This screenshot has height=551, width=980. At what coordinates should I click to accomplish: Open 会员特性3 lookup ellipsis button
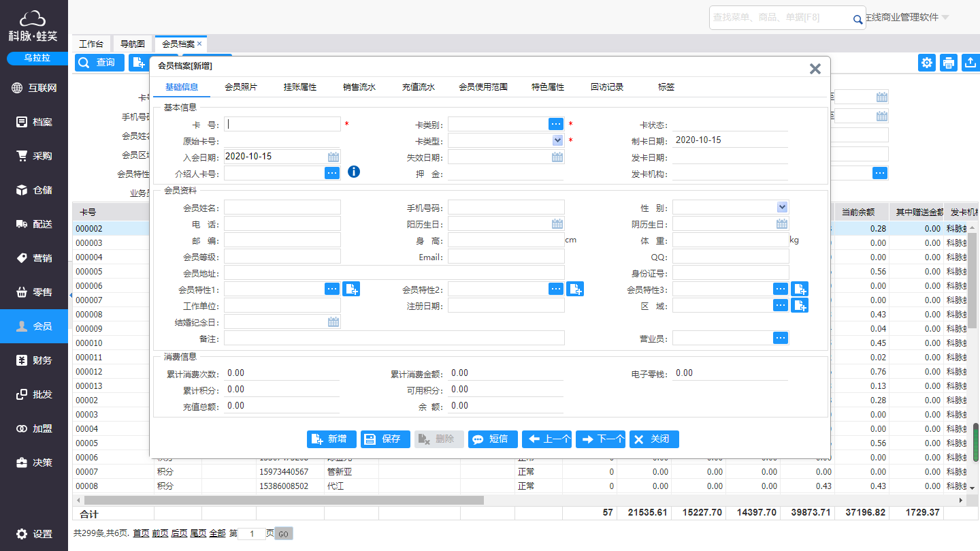[x=781, y=289]
